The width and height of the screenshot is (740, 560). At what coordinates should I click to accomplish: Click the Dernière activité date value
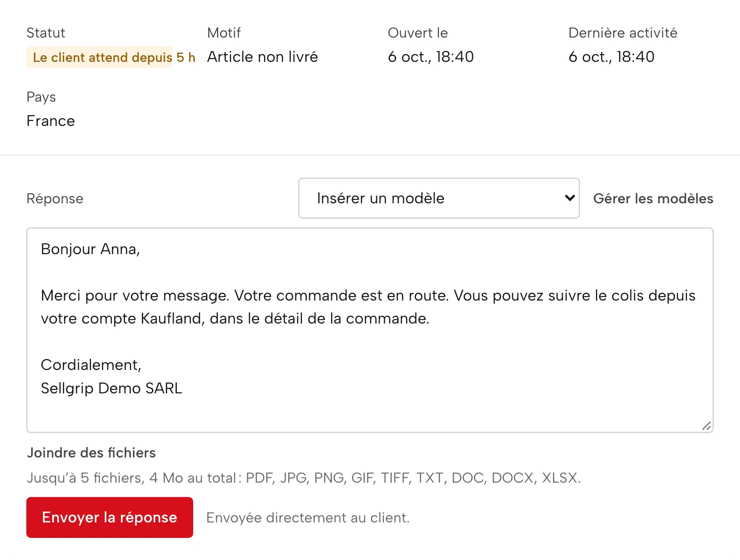tap(611, 57)
